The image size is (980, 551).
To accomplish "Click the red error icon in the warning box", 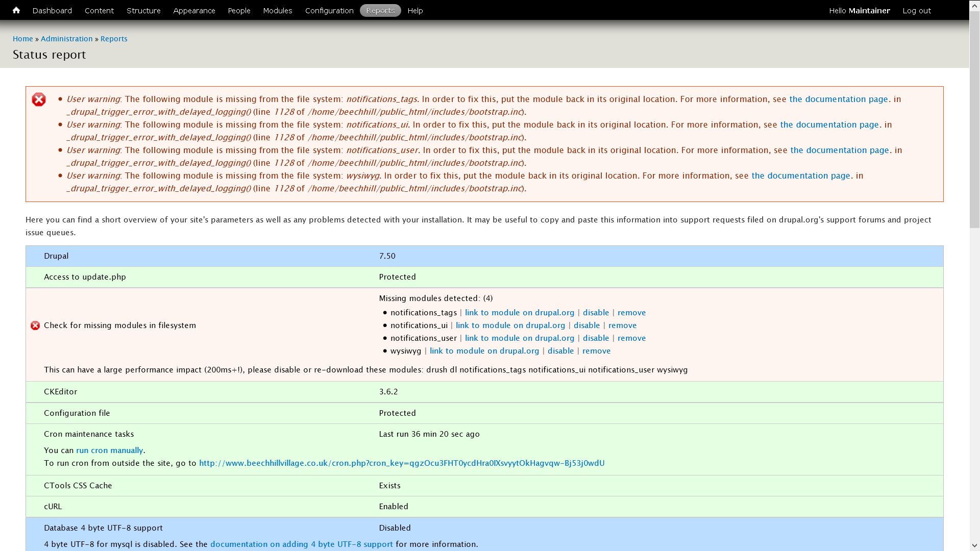I will click(x=39, y=99).
